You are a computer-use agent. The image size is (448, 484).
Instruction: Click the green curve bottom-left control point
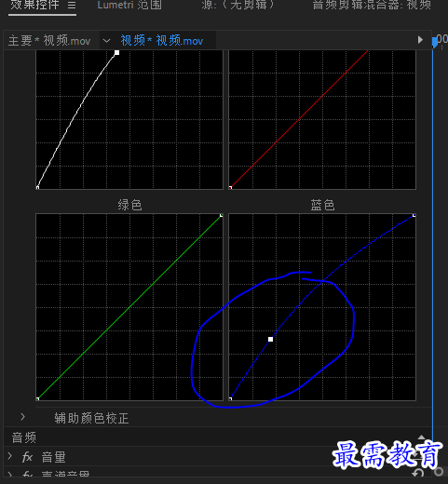37,398
